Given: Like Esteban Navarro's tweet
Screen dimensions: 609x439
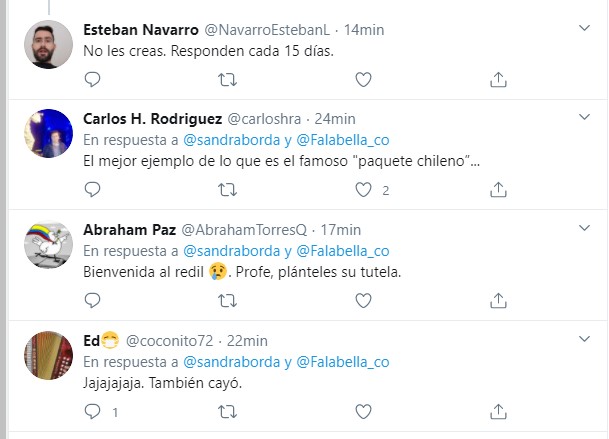Looking at the screenshot, I should (x=364, y=79).
